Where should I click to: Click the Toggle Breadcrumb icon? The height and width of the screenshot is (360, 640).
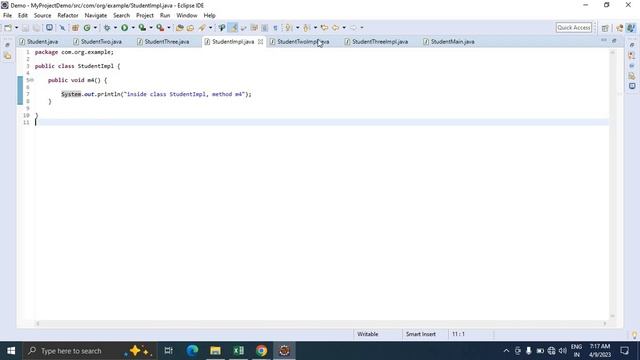point(222,28)
